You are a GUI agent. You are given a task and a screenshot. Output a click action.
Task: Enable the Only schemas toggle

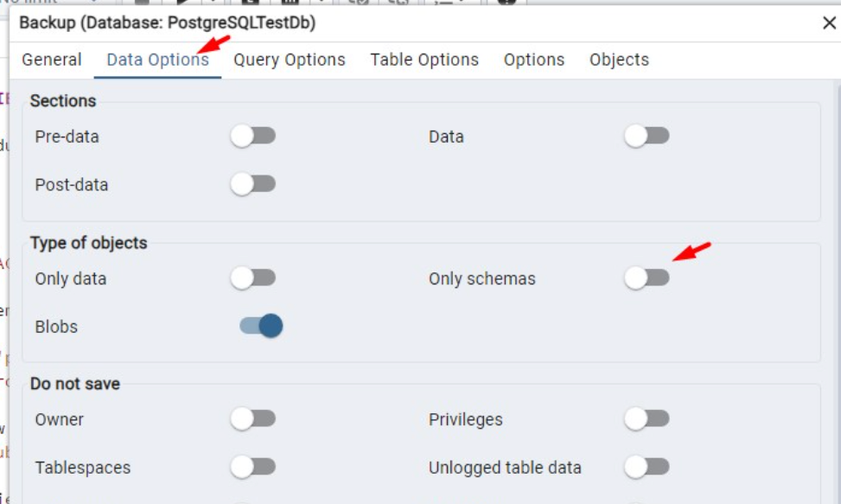coord(647,278)
